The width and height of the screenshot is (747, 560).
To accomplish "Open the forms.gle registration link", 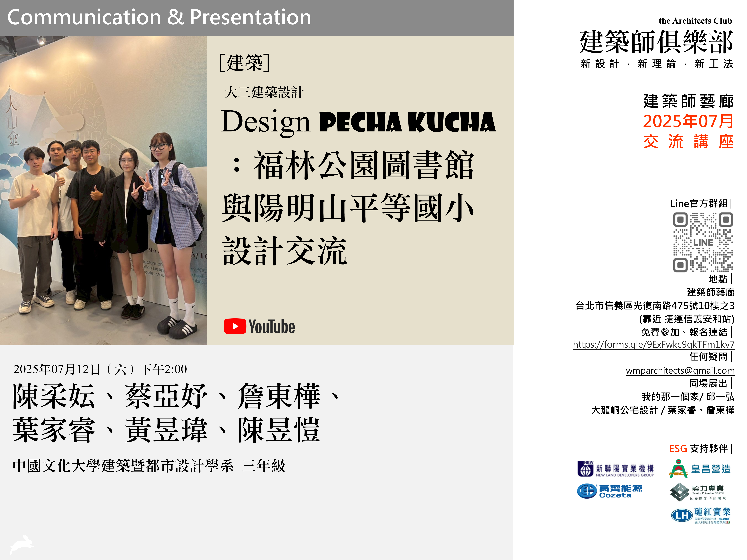I will tap(653, 344).
